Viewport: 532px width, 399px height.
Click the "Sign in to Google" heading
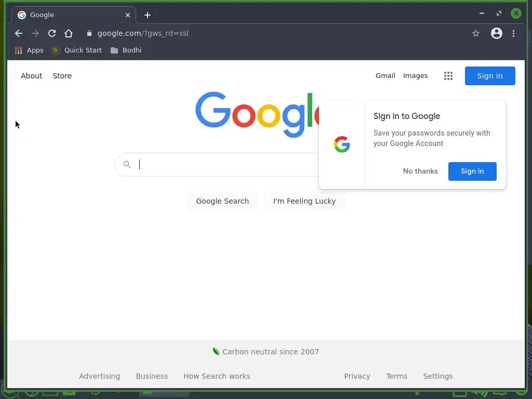[x=406, y=116]
